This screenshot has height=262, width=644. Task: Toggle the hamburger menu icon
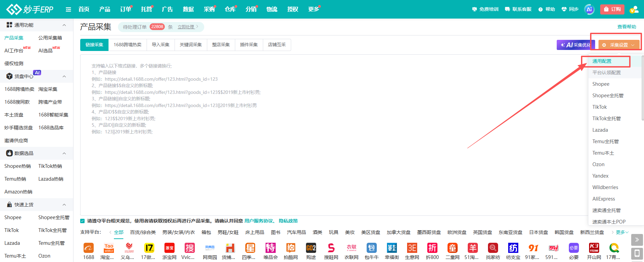click(x=68, y=9)
